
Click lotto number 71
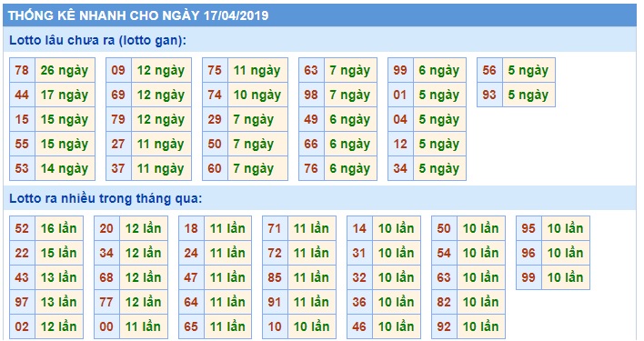pyautogui.click(x=275, y=228)
